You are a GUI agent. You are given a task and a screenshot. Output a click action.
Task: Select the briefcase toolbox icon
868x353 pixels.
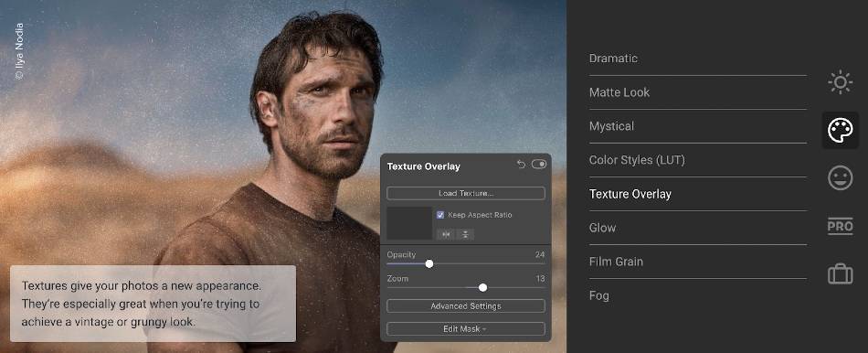pos(840,273)
